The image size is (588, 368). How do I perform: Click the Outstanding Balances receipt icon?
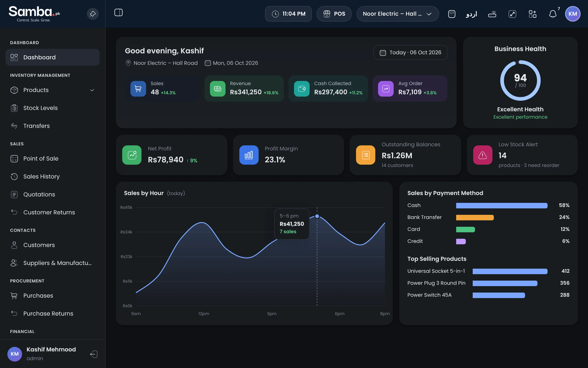[x=366, y=155]
